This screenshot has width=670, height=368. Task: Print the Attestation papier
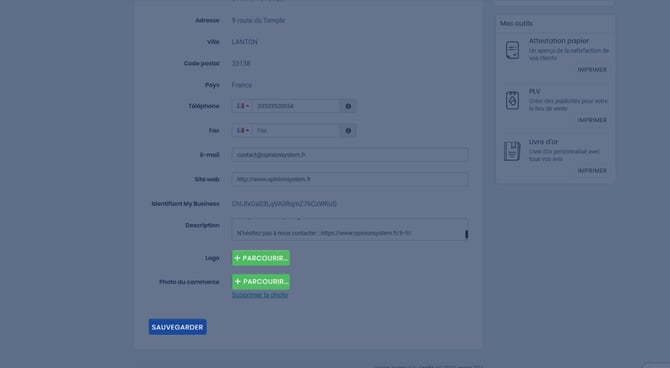tap(592, 70)
